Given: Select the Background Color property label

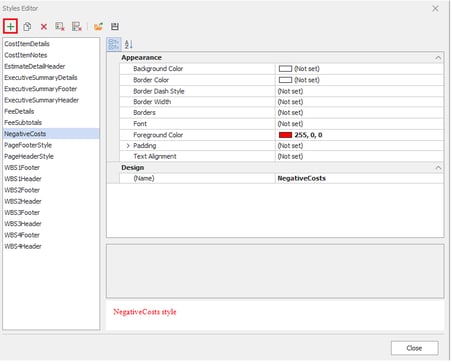Looking at the screenshot, I should point(158,69).
